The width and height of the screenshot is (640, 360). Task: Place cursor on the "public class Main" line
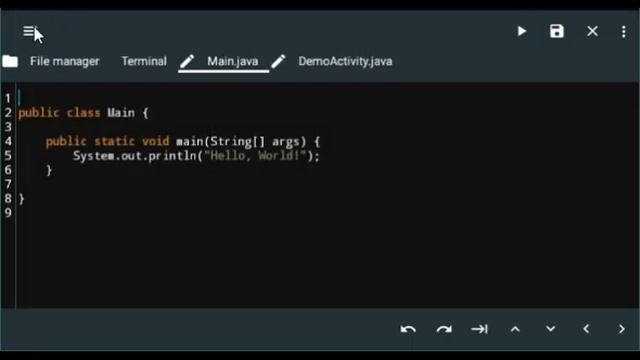click(x=83, y=113)
